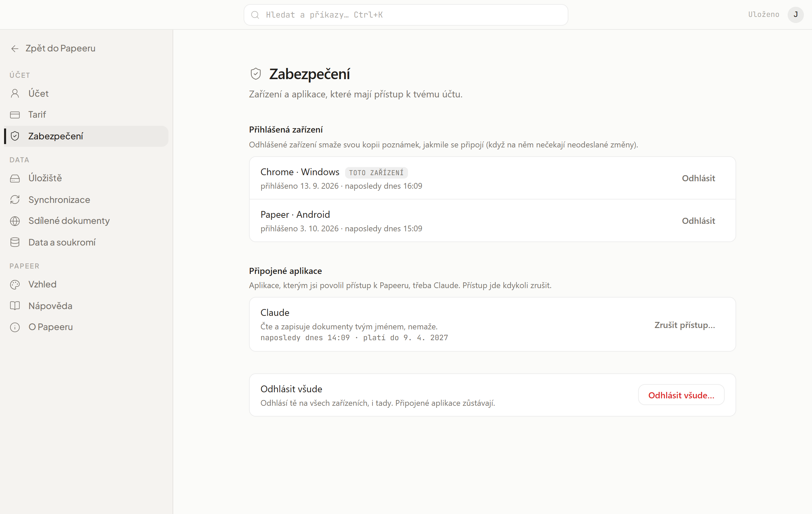Open the Vzhled settings
The height and width of the screenshot is (514, 812).
coord(86,284)
